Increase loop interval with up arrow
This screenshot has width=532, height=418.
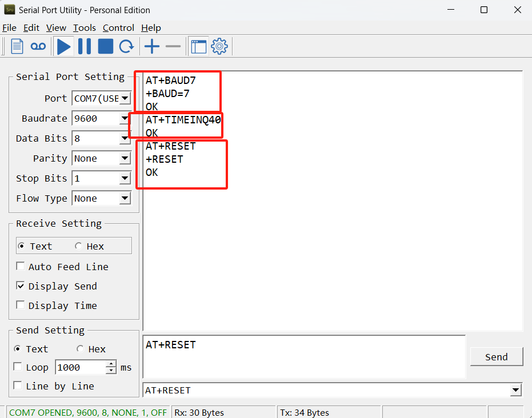click(111, 364)
